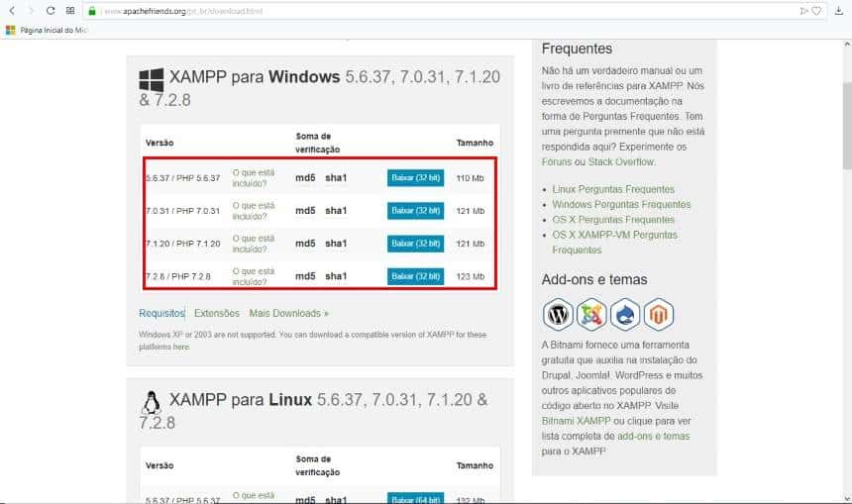The width and height of the screenshot is (852, 504).
Task: Open the Página Inicial bookmark
Action: pos(47,31)
